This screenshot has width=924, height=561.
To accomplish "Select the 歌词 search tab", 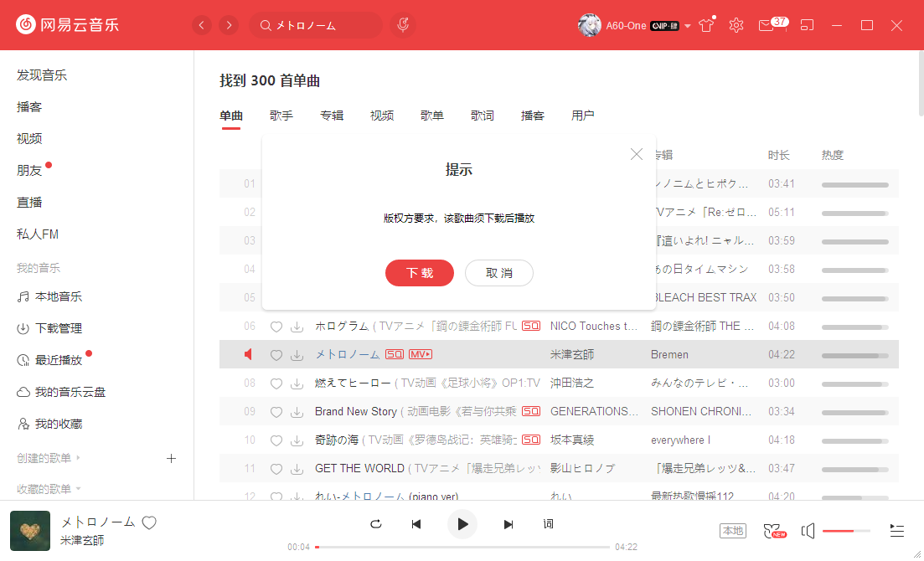I will [x=482, y=116].
